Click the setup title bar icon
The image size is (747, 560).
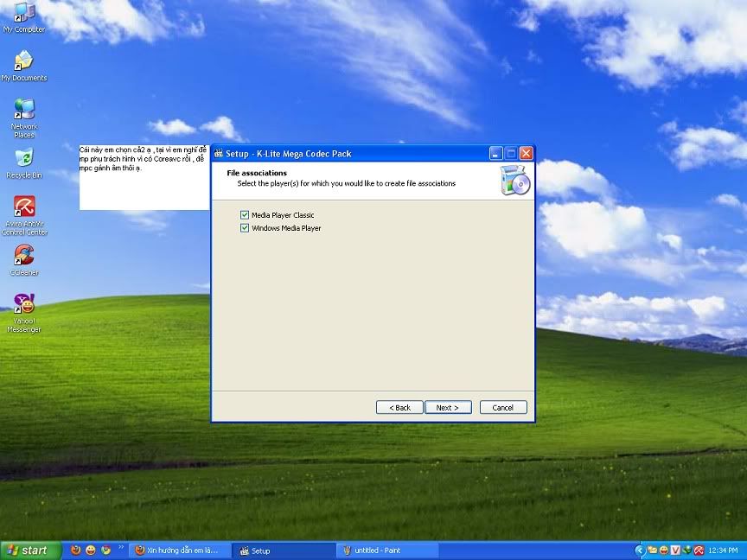(219, 153)
